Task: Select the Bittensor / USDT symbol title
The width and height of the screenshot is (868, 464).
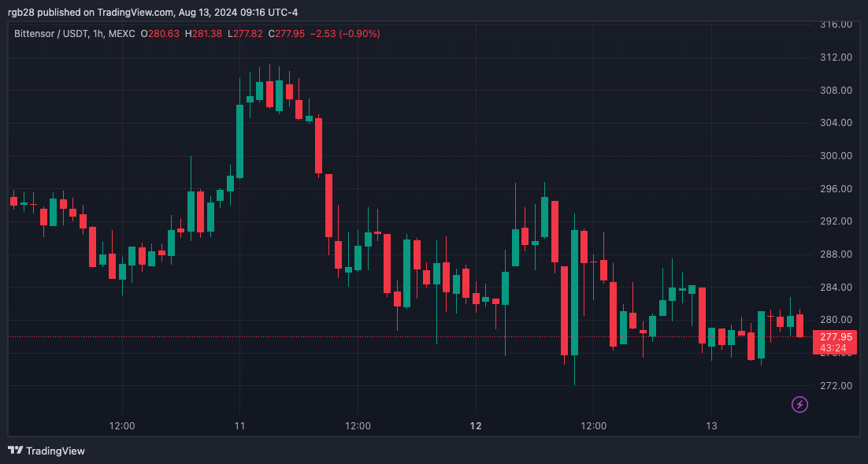Action: pyautogui.click(x=51, y=34)
